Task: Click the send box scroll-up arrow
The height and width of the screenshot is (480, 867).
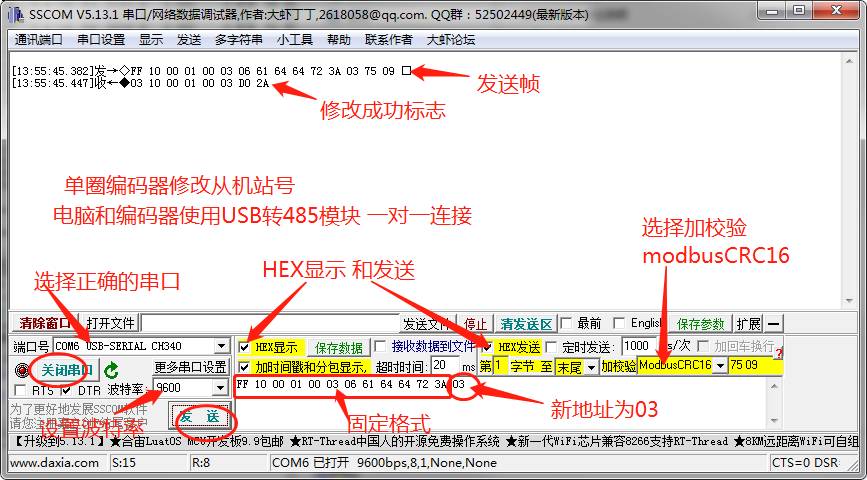Action: [x=775, y=385]
